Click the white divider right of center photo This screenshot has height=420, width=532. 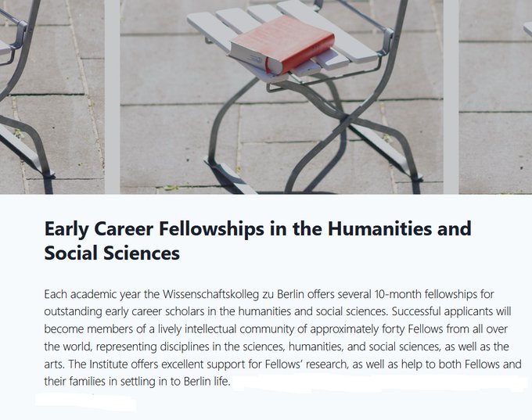point(451,97)
